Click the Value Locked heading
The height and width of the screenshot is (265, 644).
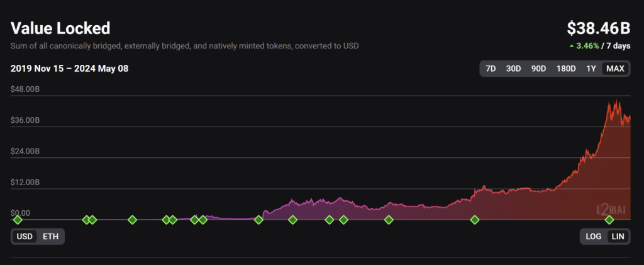pos(60,28)
